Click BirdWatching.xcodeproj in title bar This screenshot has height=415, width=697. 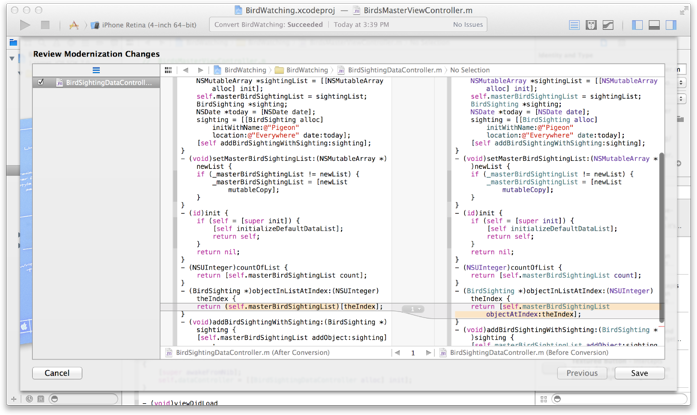click(x=286, y=10)
